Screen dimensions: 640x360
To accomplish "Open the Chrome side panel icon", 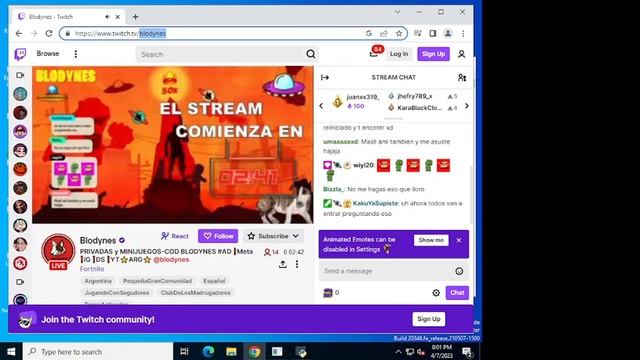I will (433, 33).
